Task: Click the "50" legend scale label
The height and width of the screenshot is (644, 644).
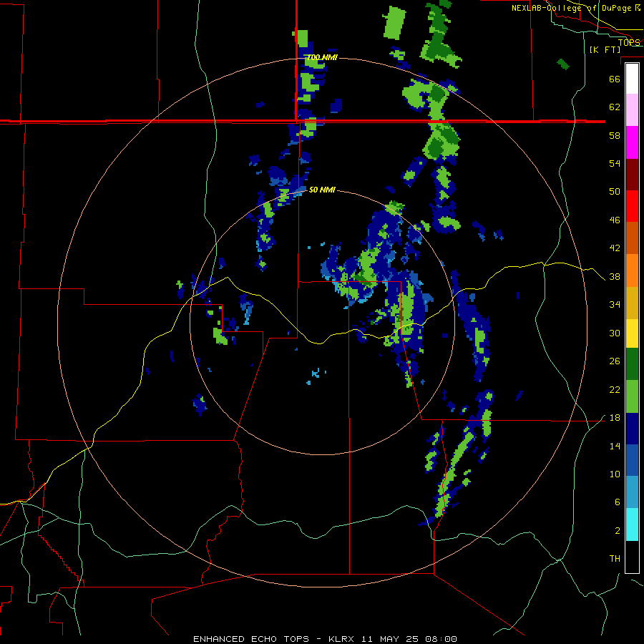Action: [x=615, y=192]
